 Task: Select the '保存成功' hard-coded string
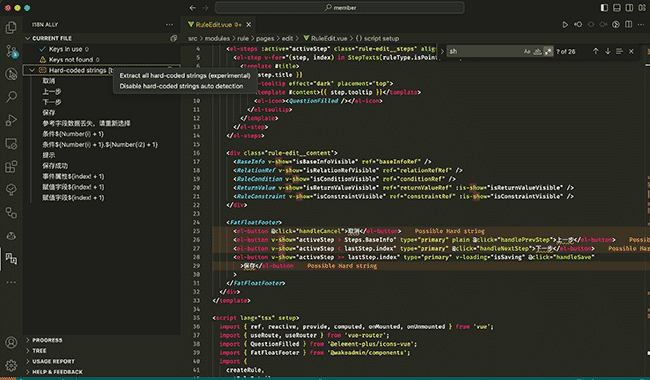coord(55,166)
